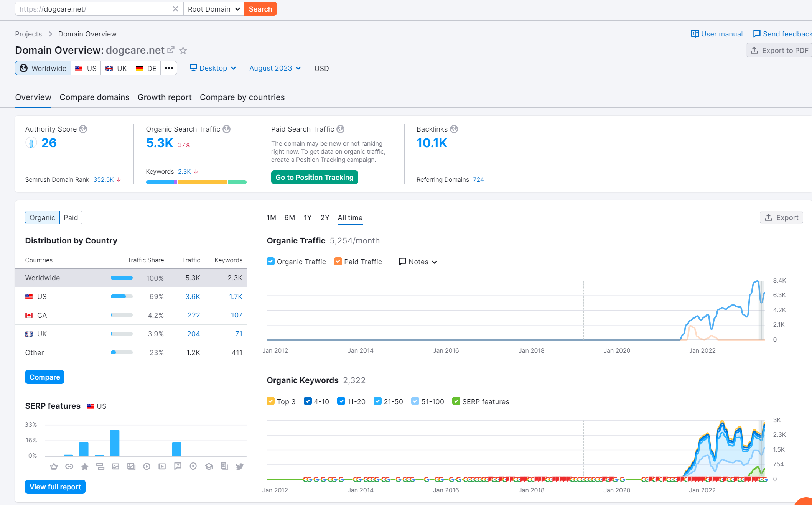Image resolution: width=812 pixels, height=505 pixels.
Task: Click the Twitter bird SERP feature icon
Action: coord(240,467)
